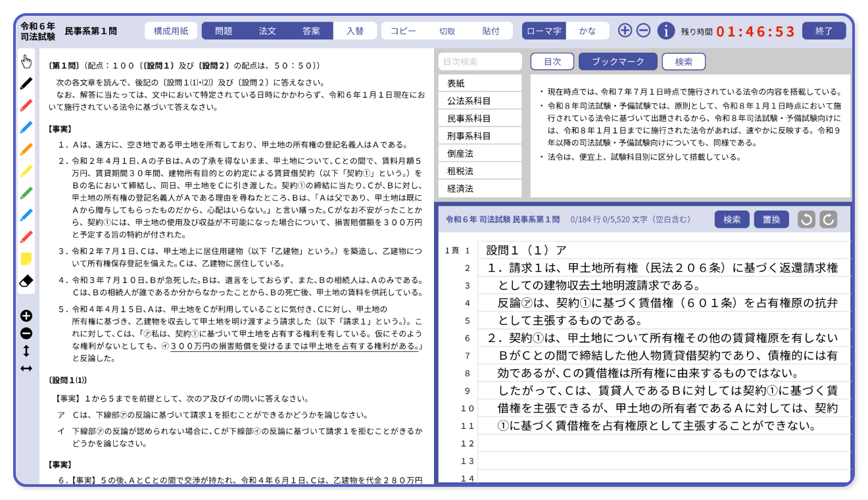Screen dimensions: 868x500
Task: Select 経済法 in the contents list
Action: click(480, 189)
